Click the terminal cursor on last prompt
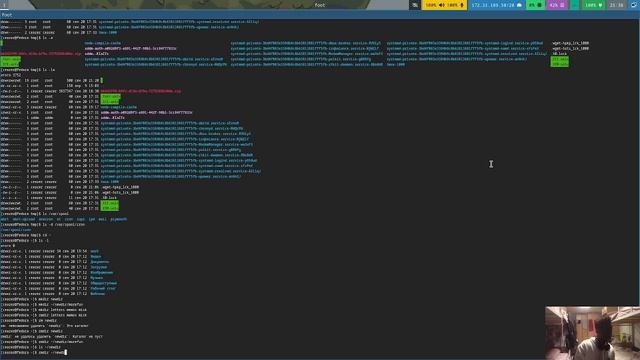Viewport: 640px width, 360px height. pyautogui.click(x=65, y=352)
